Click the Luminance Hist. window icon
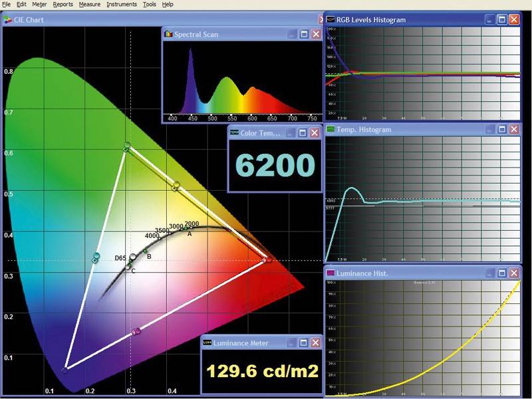Viewport: 532px width, 399px height. click(x=330, y=273)
